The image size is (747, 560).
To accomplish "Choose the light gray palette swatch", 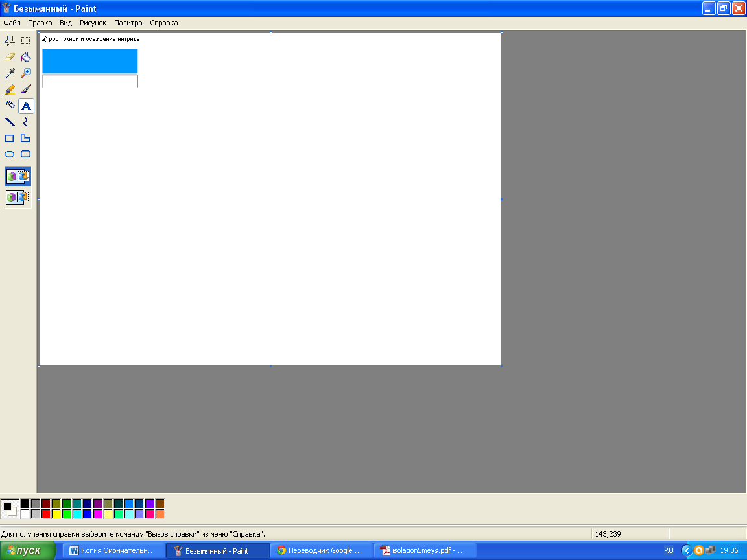I will click(x=35, y=514).
